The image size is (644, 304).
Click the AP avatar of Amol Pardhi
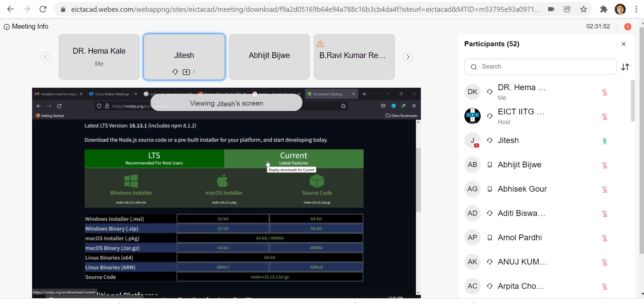coord(473,238)
